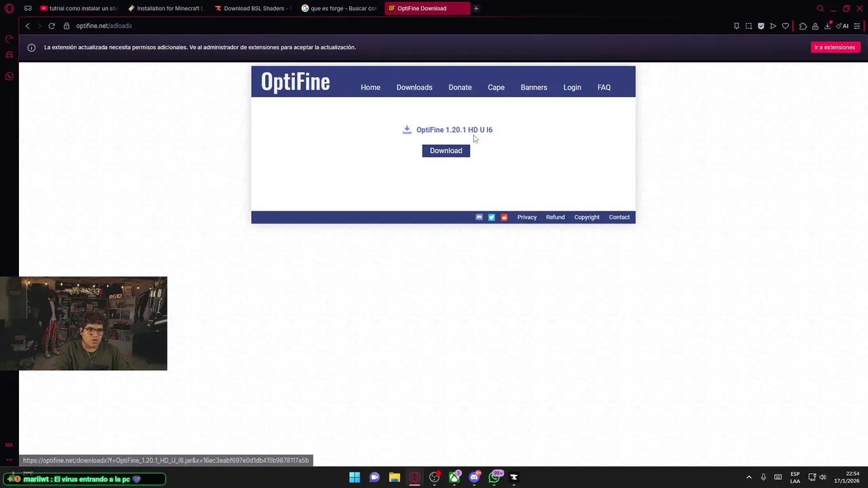The height and width of the screenshot is (488, 868).
Task: Open the Copyright footer link
Action: [587, 218]
